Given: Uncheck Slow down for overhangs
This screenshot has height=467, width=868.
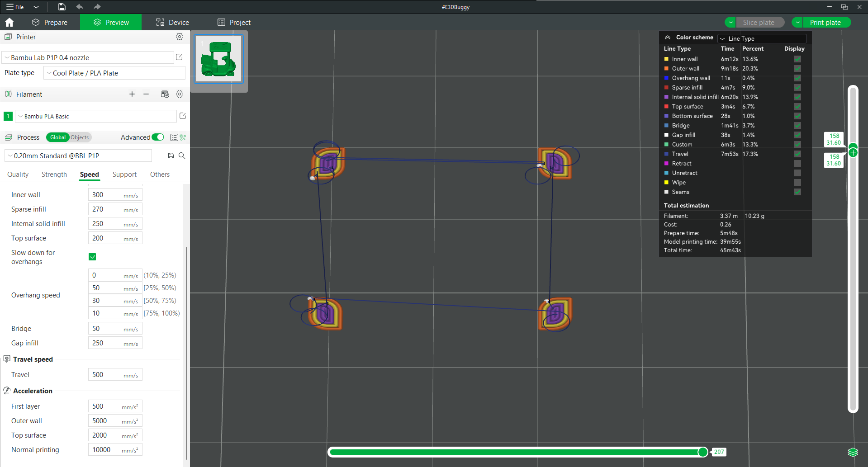Looking at the screenshot, I should pos(92,256).
